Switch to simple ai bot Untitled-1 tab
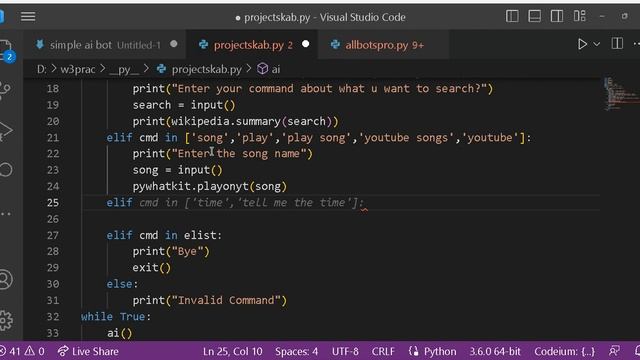Viewport: 640px width, 360px height. (x=105, y=45)
